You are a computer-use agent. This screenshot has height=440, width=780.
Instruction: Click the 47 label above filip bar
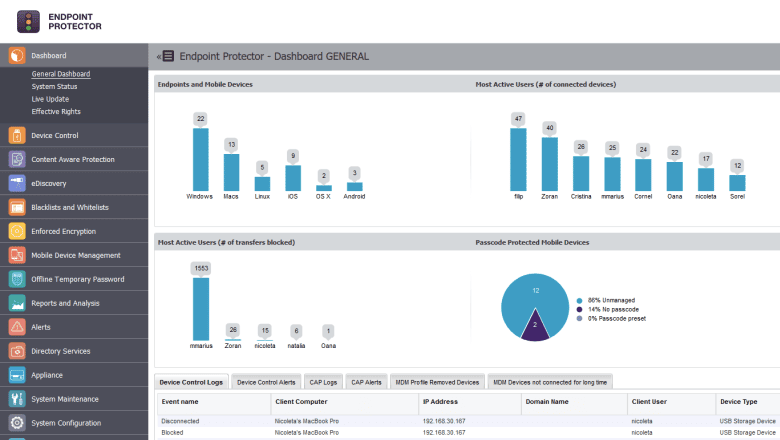point(518,118)
